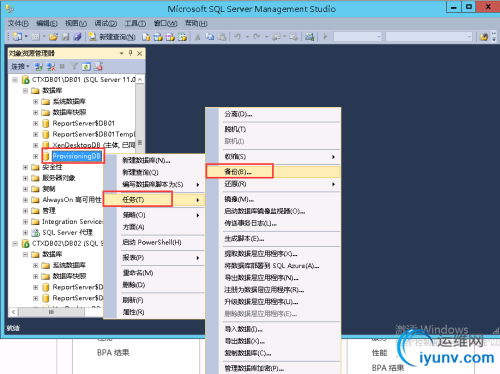Click the Undo arrow icon
This screenshot has height=374, width=500.
(x=237, y=37)
